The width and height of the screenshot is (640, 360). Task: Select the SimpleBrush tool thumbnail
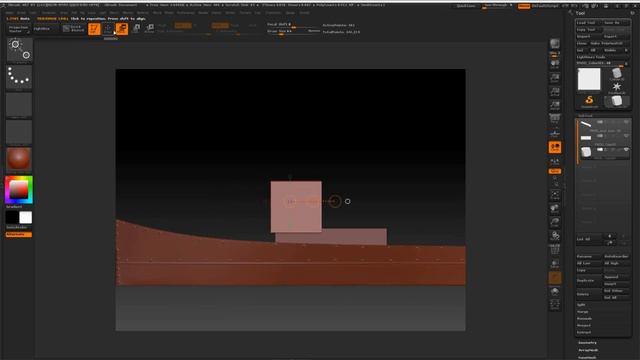tap(589, 101)
